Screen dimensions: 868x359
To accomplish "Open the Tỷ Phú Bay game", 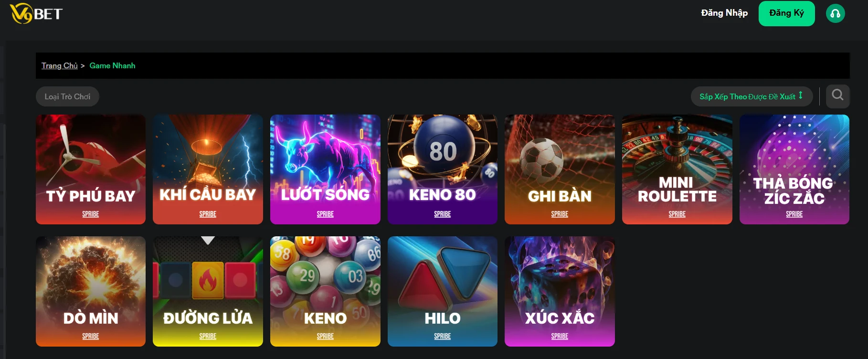I will [x=91, y=169].
